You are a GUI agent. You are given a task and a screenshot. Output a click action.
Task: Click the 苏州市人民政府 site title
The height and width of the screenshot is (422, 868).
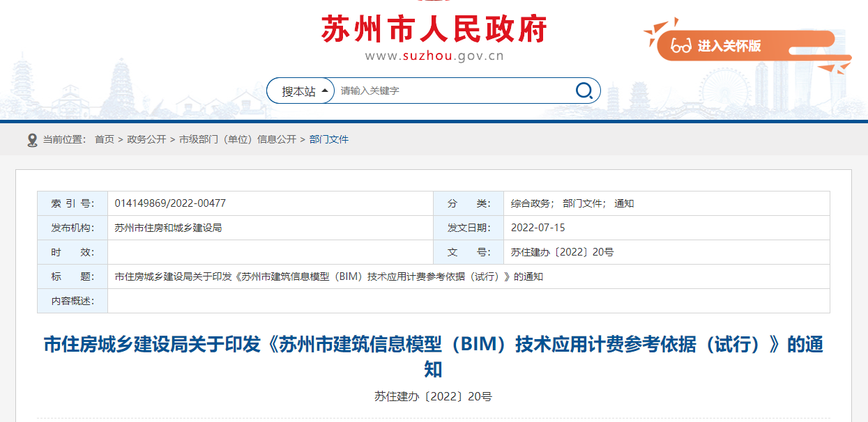click(434, 29)
